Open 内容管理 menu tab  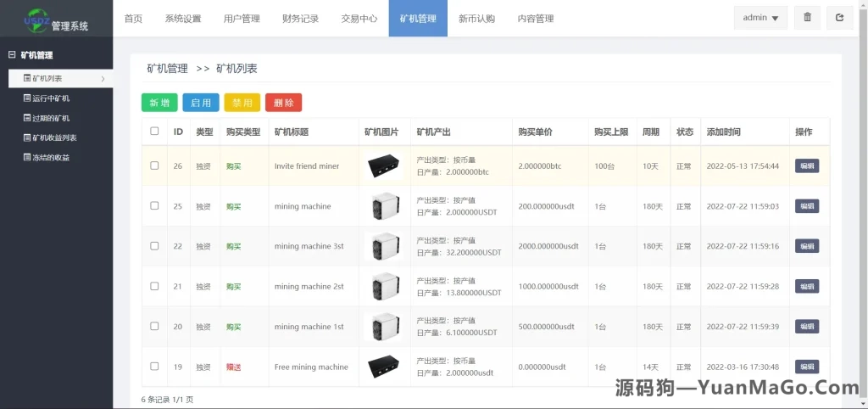click(x=536, y=19)
